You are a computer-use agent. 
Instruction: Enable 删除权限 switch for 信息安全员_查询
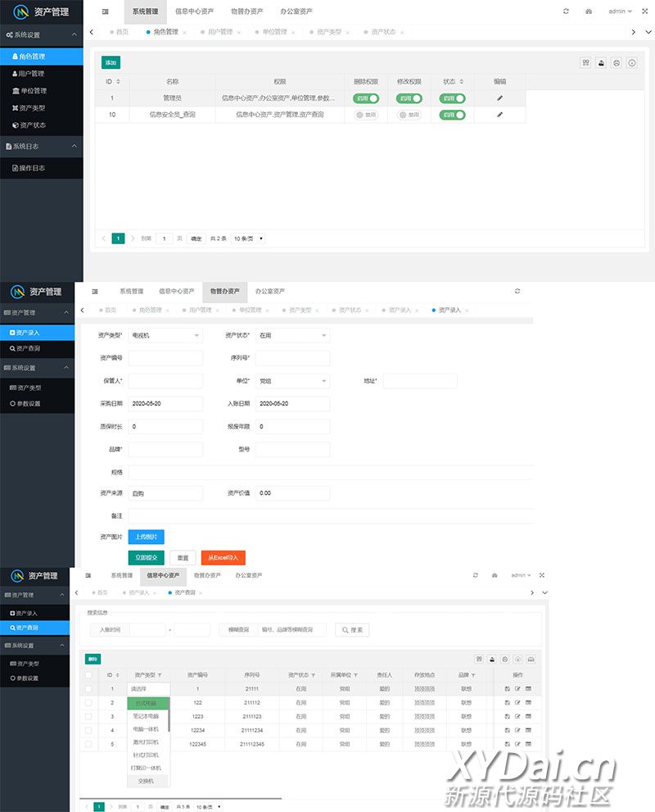coord(366,115)
